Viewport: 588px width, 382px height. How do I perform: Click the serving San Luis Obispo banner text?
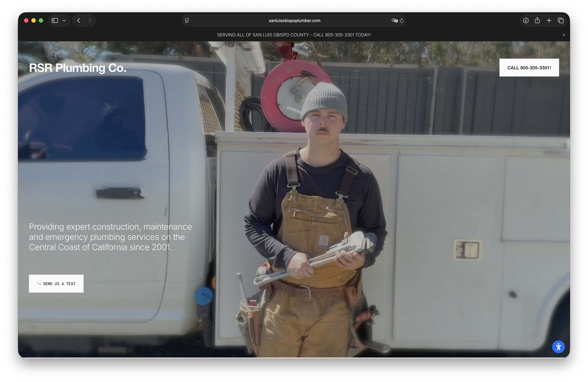click(x=294, y=35)
